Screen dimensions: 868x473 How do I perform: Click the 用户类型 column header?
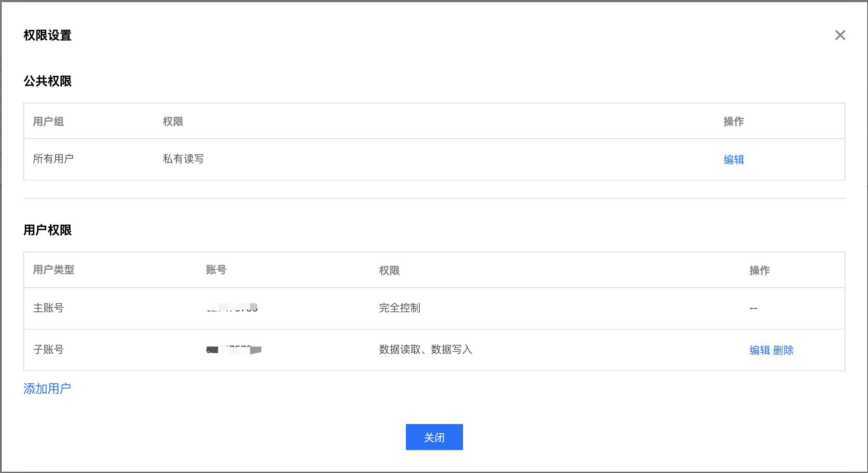[54, 270]
